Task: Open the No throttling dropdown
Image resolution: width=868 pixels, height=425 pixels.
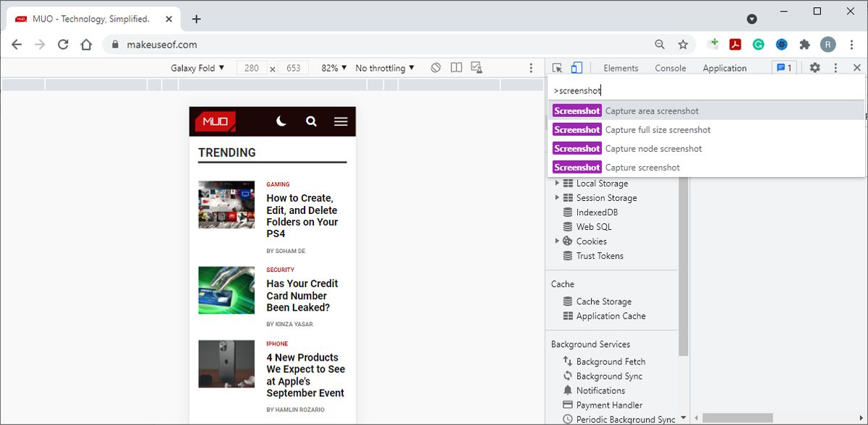Action: click(x=384, y=67)
